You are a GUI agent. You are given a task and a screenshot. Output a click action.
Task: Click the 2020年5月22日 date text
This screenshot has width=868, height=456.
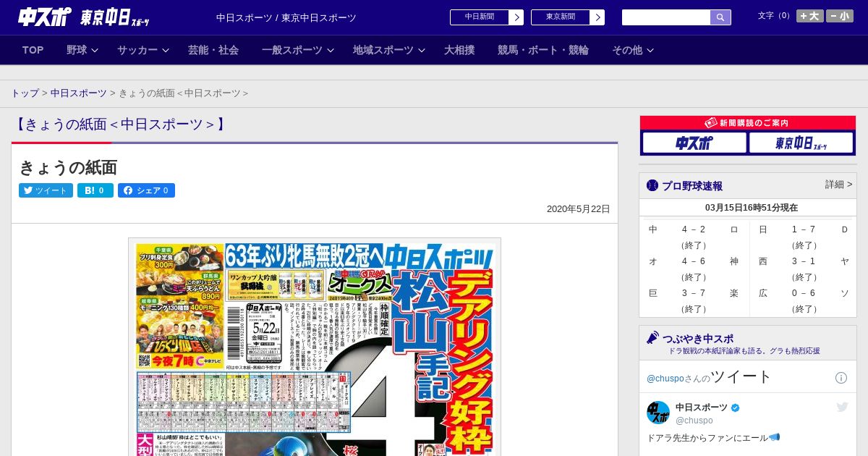tap(579, 209)
